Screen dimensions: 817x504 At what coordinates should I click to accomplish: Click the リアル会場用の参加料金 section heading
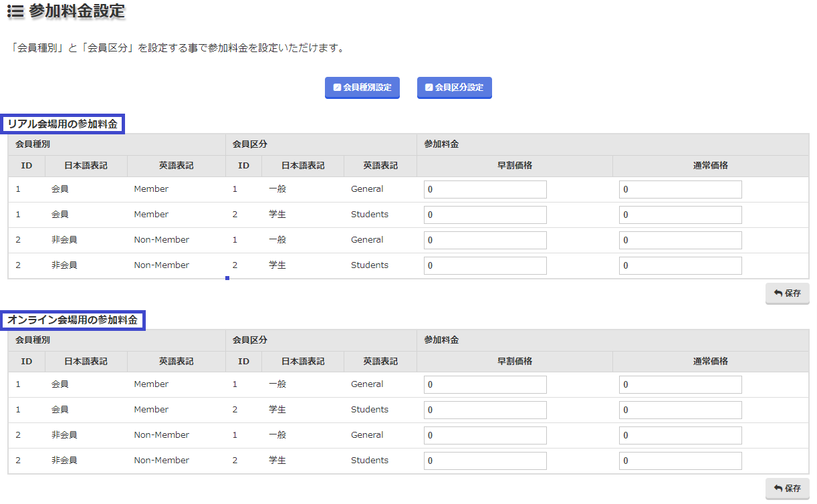[63, 124]
